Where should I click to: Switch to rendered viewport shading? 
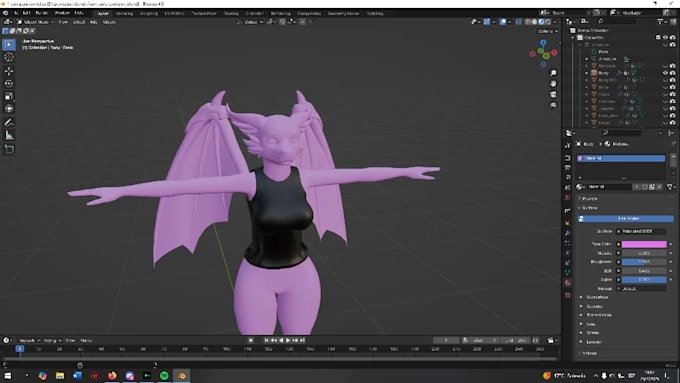(549, 22)
